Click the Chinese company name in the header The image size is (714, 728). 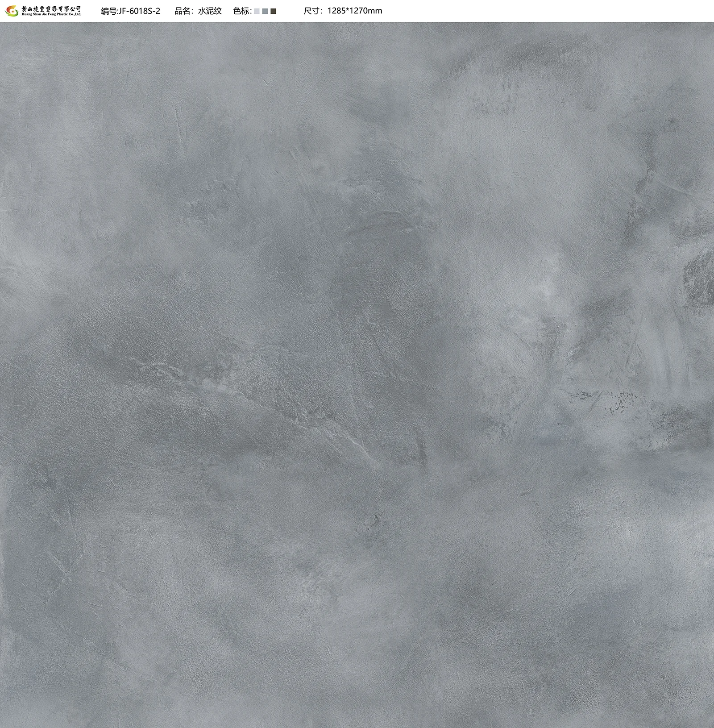[x=51, y=8]
